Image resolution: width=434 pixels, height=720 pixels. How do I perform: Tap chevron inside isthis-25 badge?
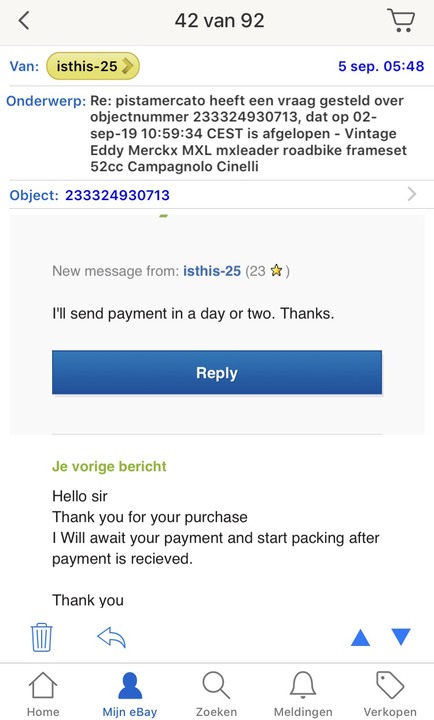128,66
